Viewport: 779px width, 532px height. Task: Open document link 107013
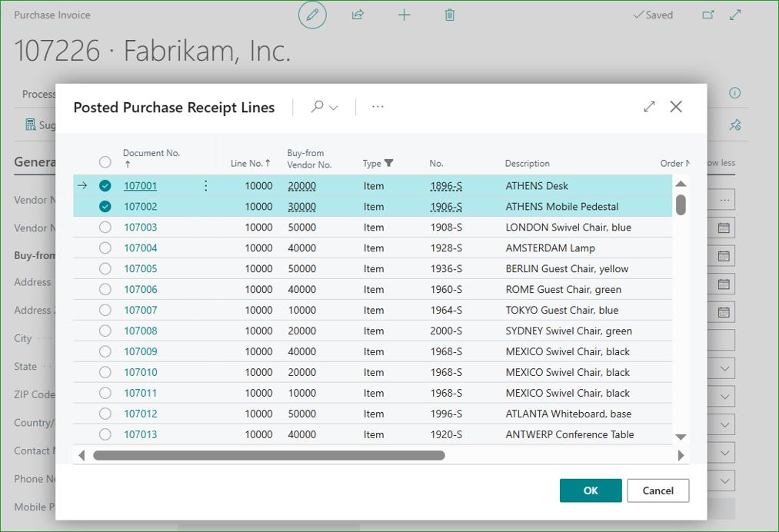[140, 434]
